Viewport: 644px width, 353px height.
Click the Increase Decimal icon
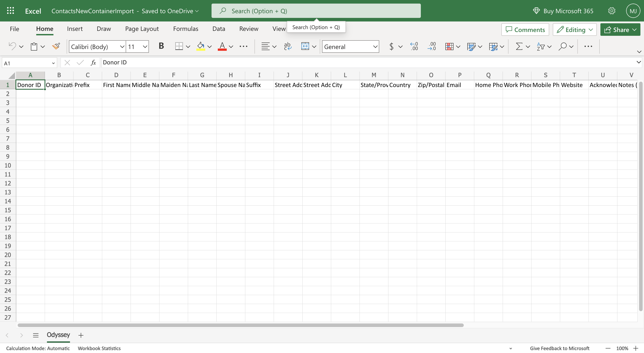click(x=414, y=46)
